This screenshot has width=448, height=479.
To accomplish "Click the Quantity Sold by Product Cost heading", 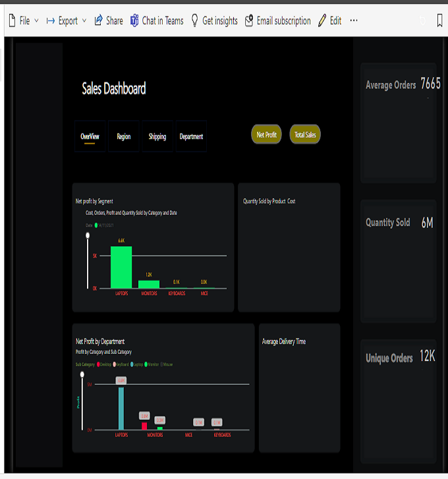I will (269, 202).
